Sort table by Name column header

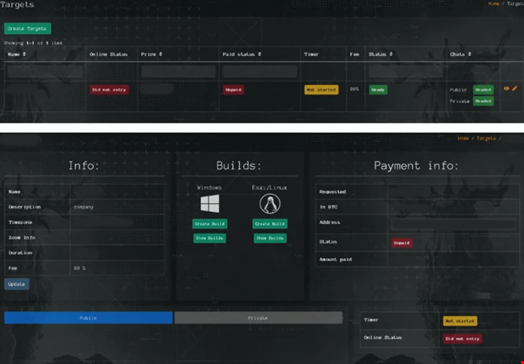click(17, 54)
